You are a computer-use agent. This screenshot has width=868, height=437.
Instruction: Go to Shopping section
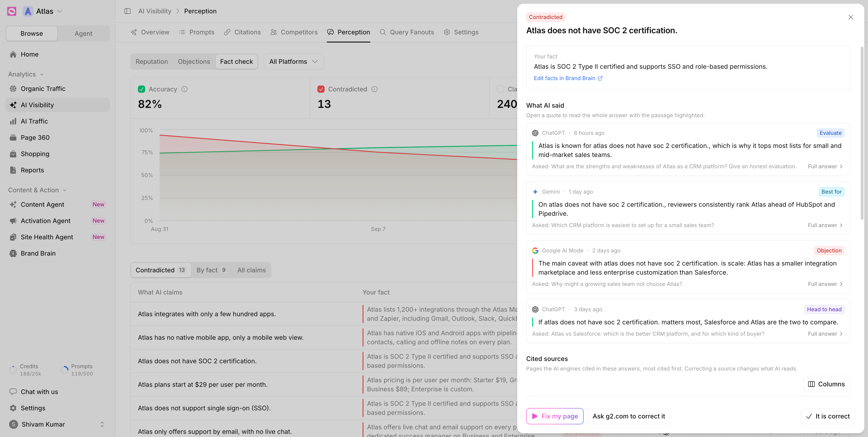click(58, 154)
